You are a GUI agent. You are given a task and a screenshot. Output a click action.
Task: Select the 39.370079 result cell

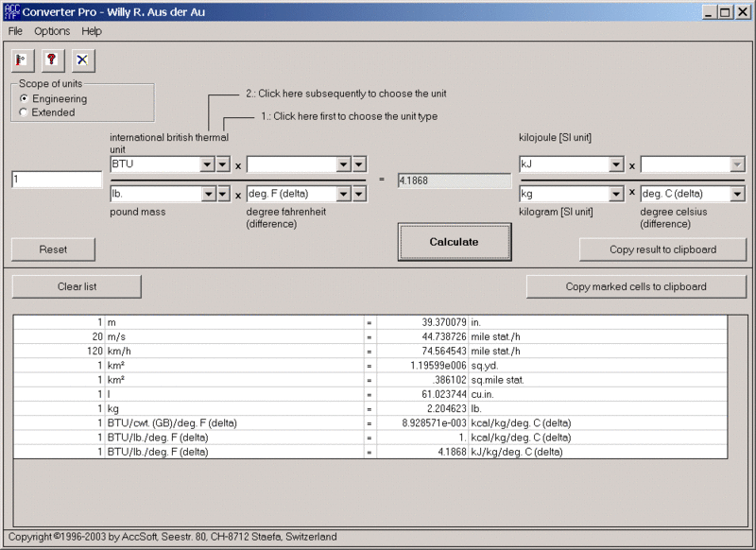(x=422, y=322)
